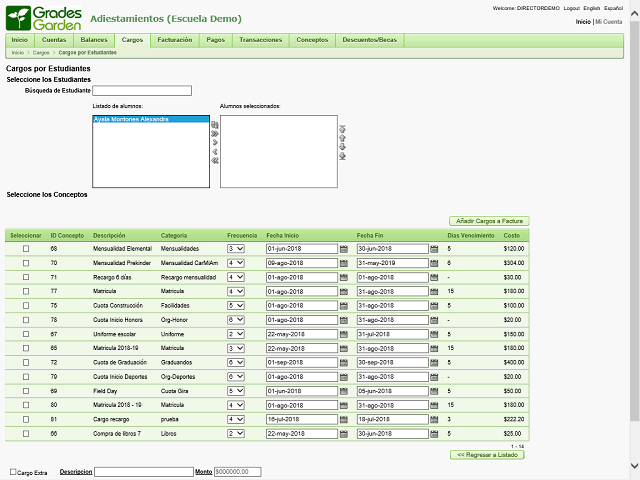Screen dimensions: 640x480
Task: Open Fecha Inicio calendar for Cuota de Graduación
Action: pos(344,362)
